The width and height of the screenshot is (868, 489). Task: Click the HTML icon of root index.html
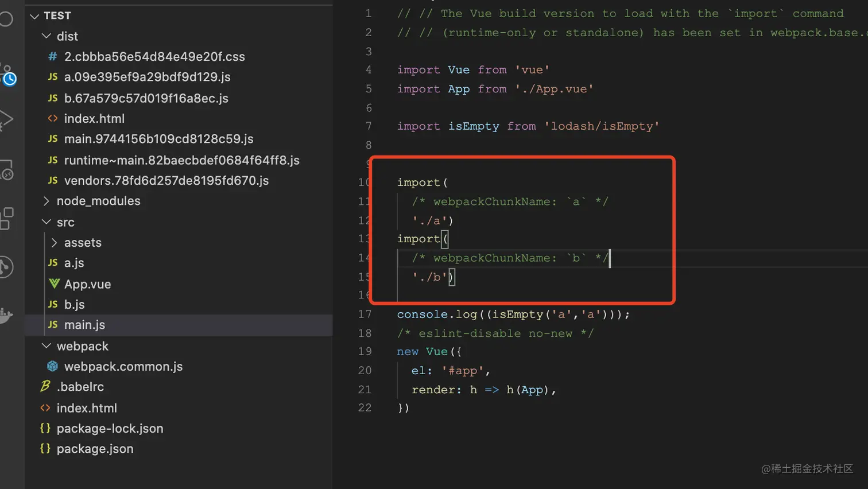[x=45, y=408]
